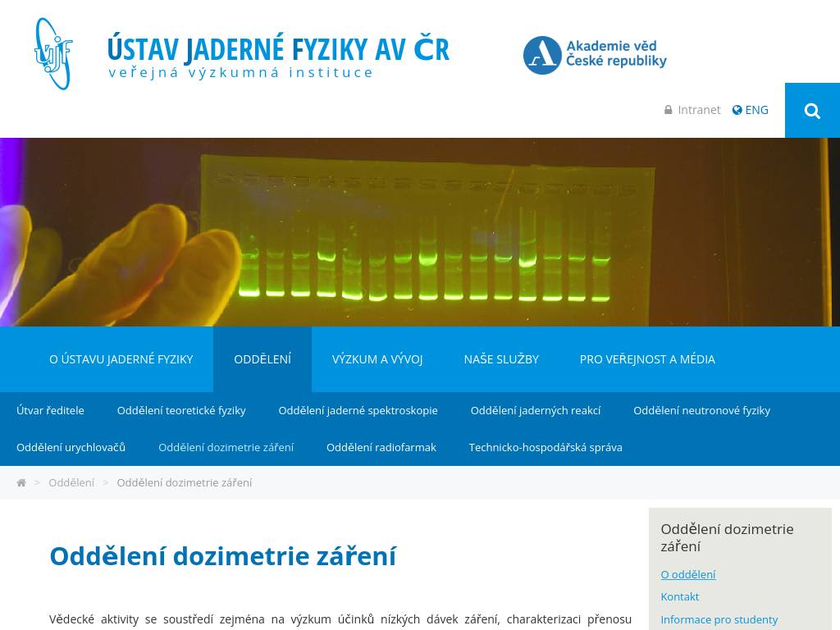The image size is (840, 630).
Task: Open Oddělení urychlovačů submenu link
Action: tap(71, 447)
